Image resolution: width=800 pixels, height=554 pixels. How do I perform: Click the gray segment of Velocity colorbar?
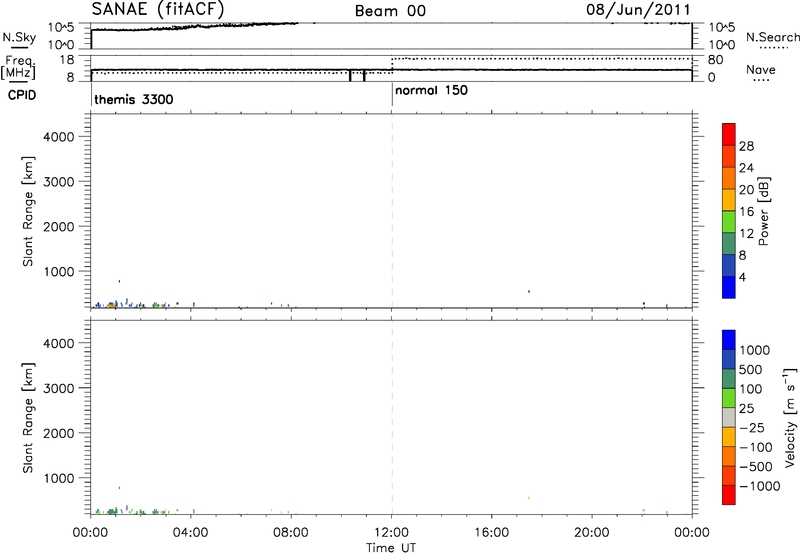729,417
